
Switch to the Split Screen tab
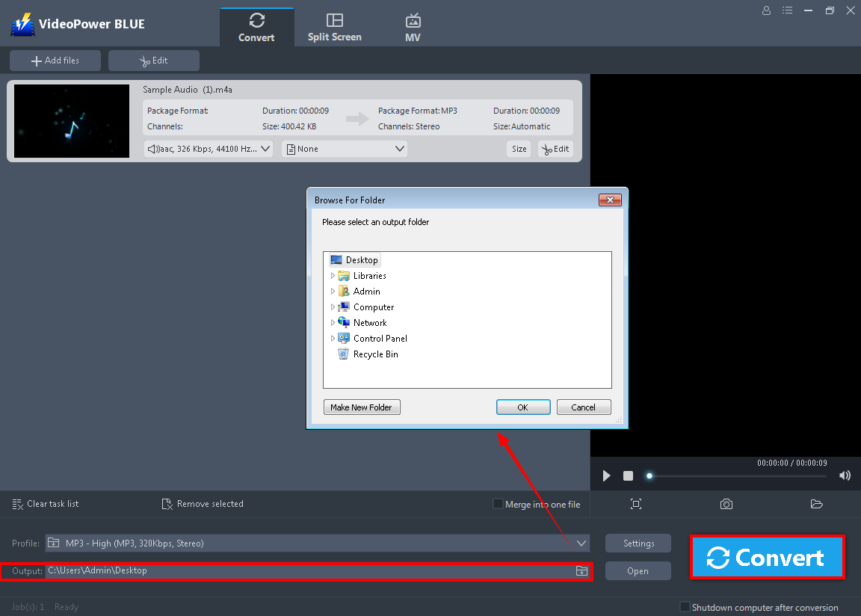pos(334,25)
